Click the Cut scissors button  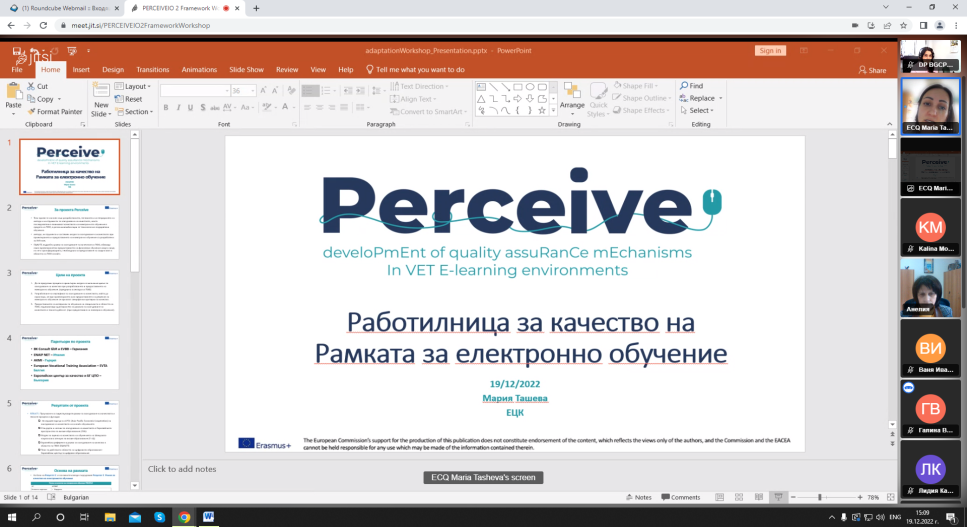[38, 86]
